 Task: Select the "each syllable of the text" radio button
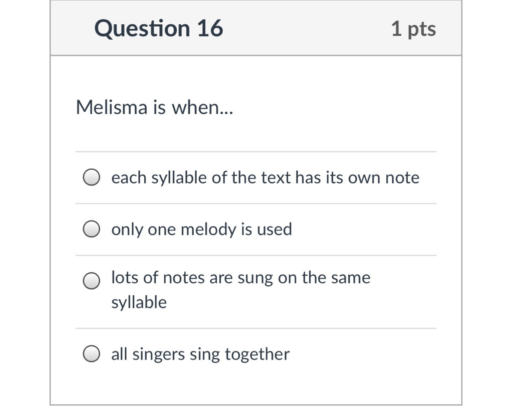tap(91, 178)
